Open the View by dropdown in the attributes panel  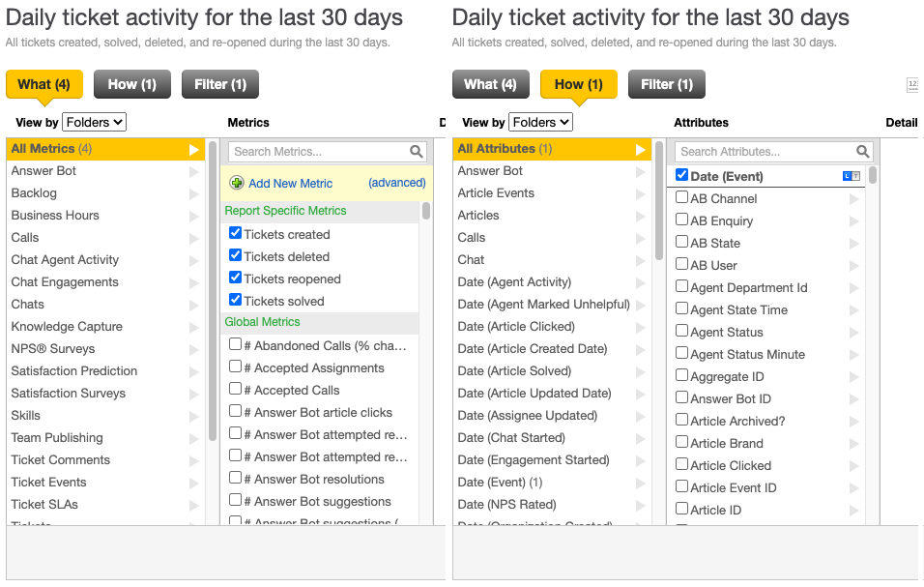[540, 122]
